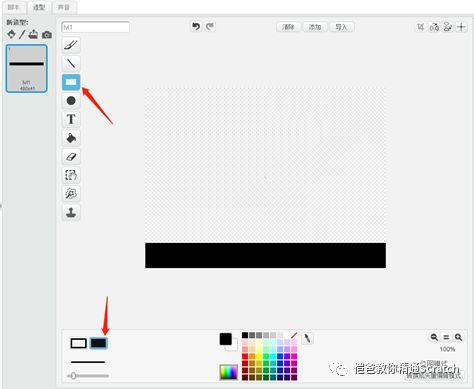474x389 pixels.
Task: Upload costume from file icon
Action: [33, 34]
